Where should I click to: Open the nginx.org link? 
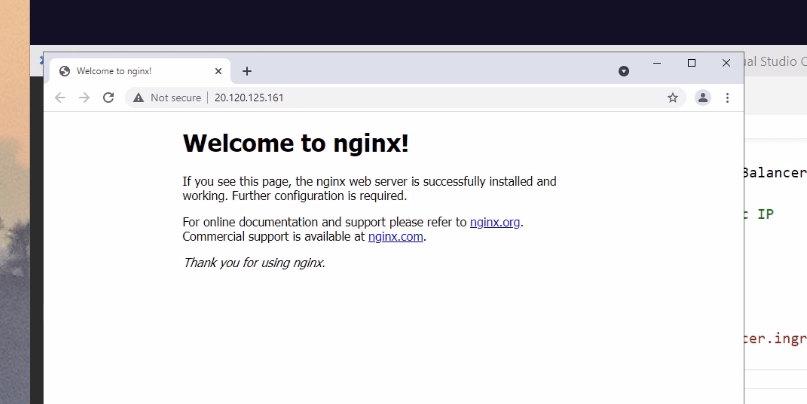tap(495, 222)
